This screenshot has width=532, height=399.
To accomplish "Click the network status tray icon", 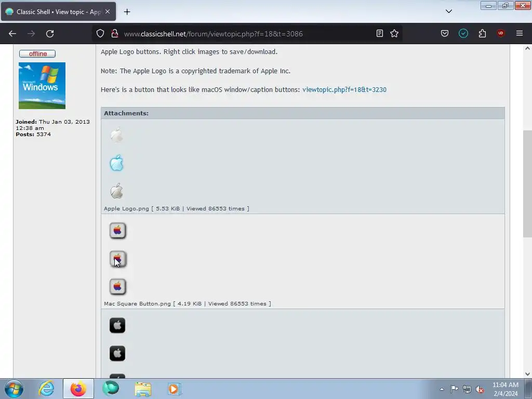I will [x=467, y=389].
